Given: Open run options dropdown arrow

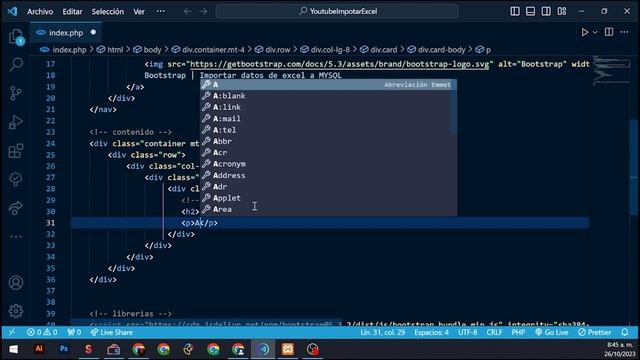Looking at the screenshot, I should [x=595, y=32].
